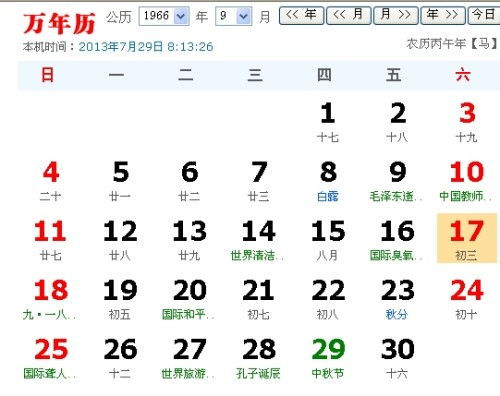Select September 20 国际和平 cell
The image size is (500, 396).
[x=189, y=299]
